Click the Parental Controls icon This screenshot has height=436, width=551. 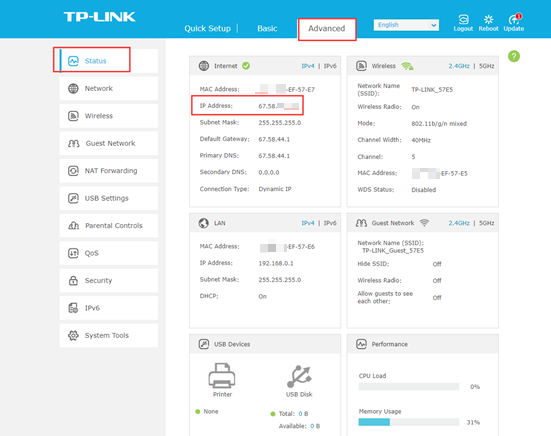(x=73, y=225)
